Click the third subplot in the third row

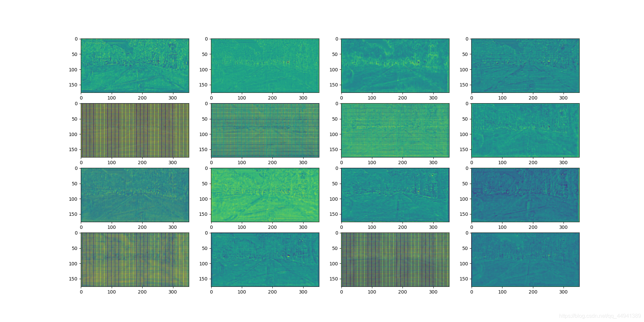[x=395, y=195]
